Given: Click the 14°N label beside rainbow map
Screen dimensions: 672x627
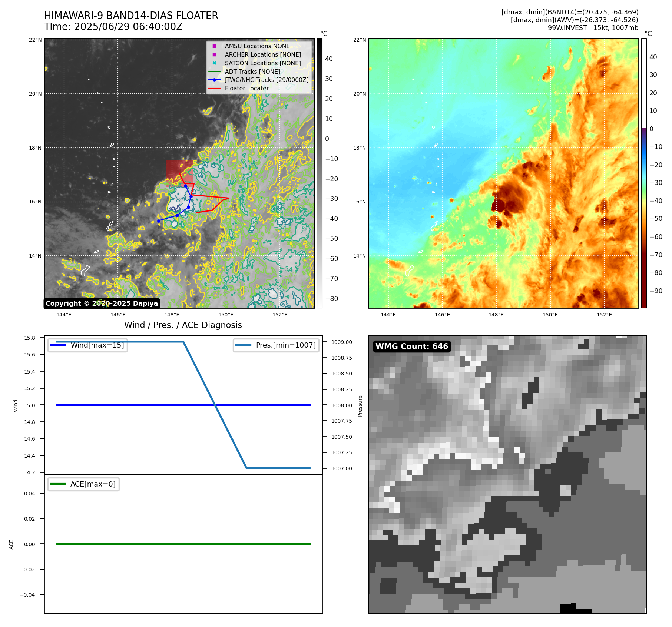Looking at the screenshot, I should pyautogui.click(x=360, y=256).
